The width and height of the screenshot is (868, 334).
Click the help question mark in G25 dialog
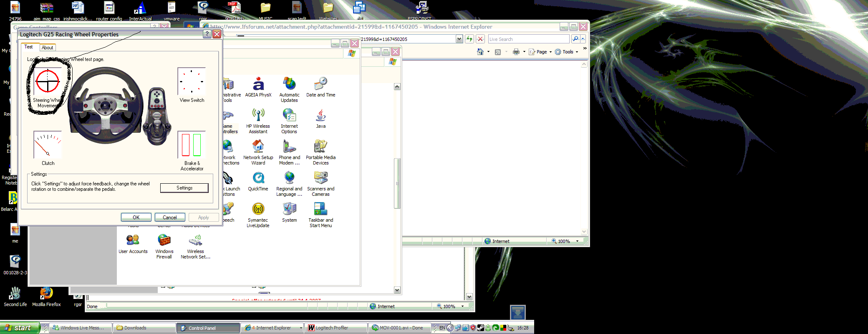pyautogui.click(x=207, y=34)
